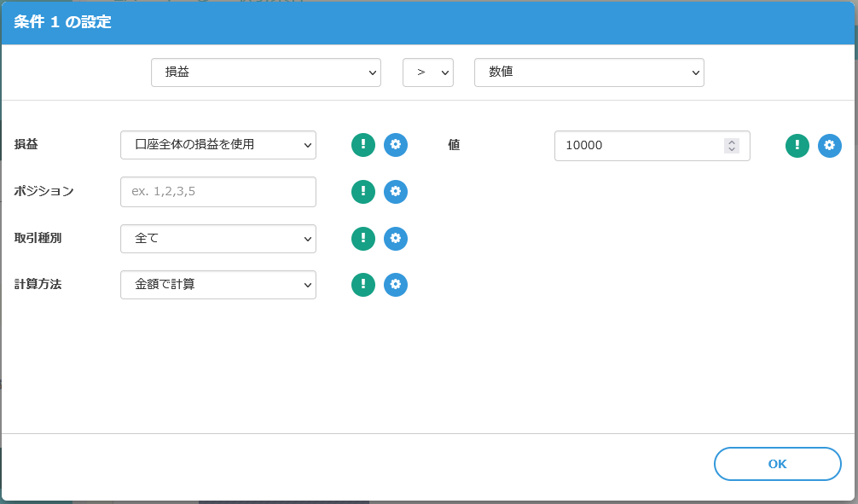
Task: Open the gear settings for 値 field
Action: click(830, 146)
